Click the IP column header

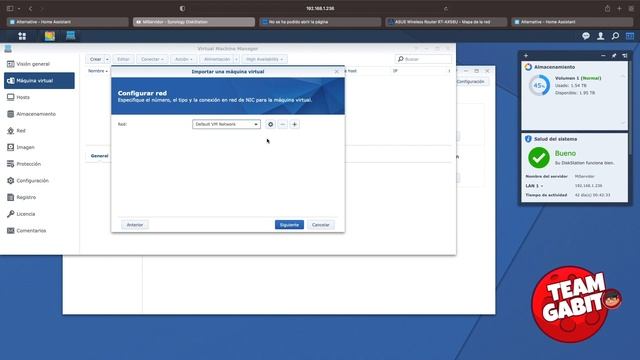click(395, 71)
